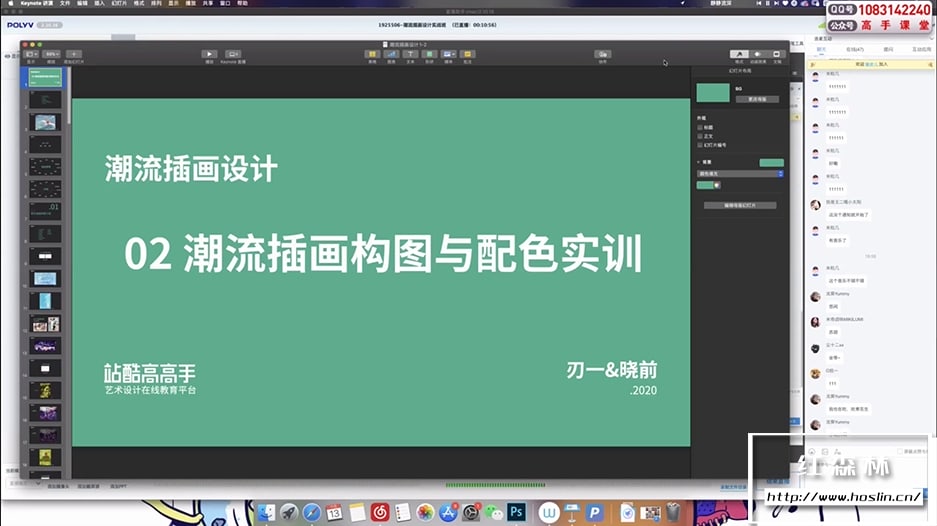
Task: Click the green background color swatch beside Background
Action: 771,163
